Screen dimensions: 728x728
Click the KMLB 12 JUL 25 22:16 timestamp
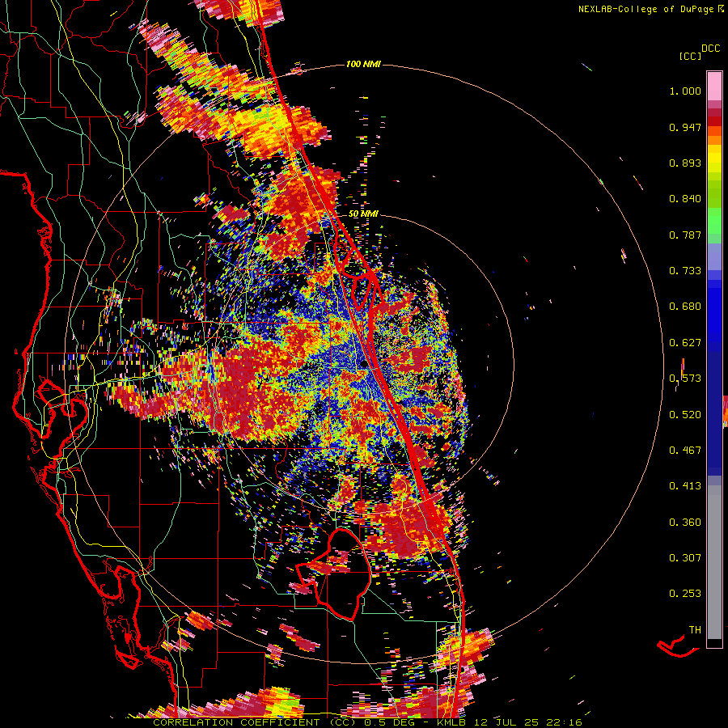[510, 722]
